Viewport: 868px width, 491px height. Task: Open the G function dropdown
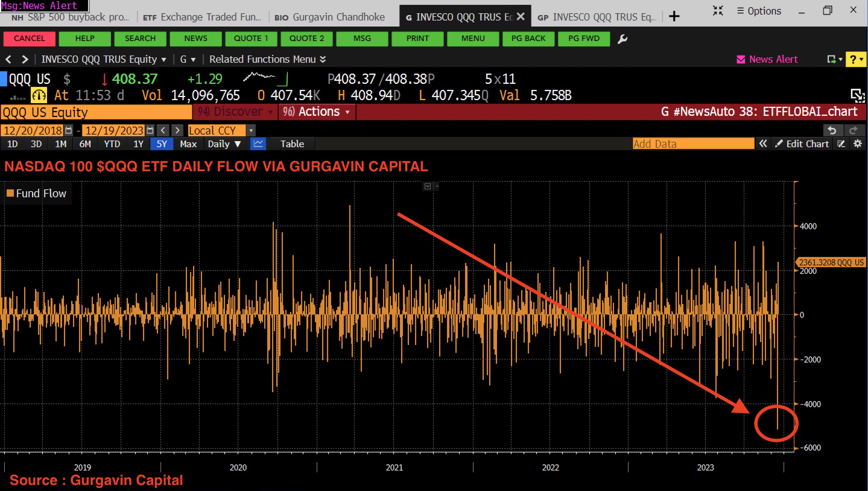(x=188, y=60)
